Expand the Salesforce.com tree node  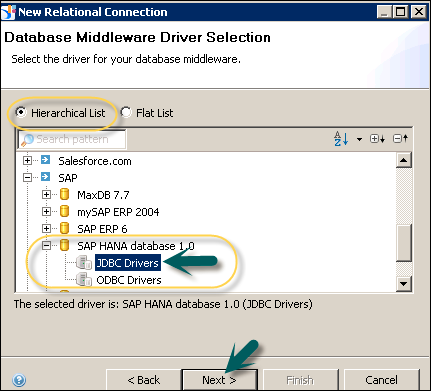pos(28,161)
